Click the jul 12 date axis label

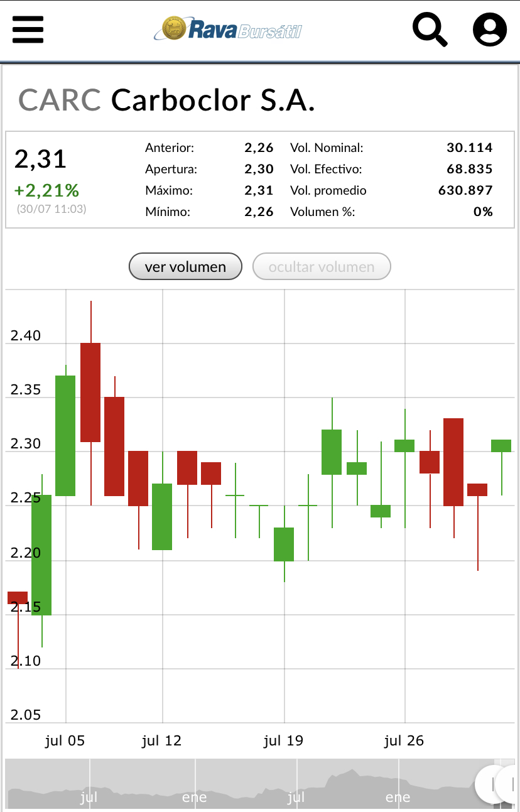pos(162,741)
